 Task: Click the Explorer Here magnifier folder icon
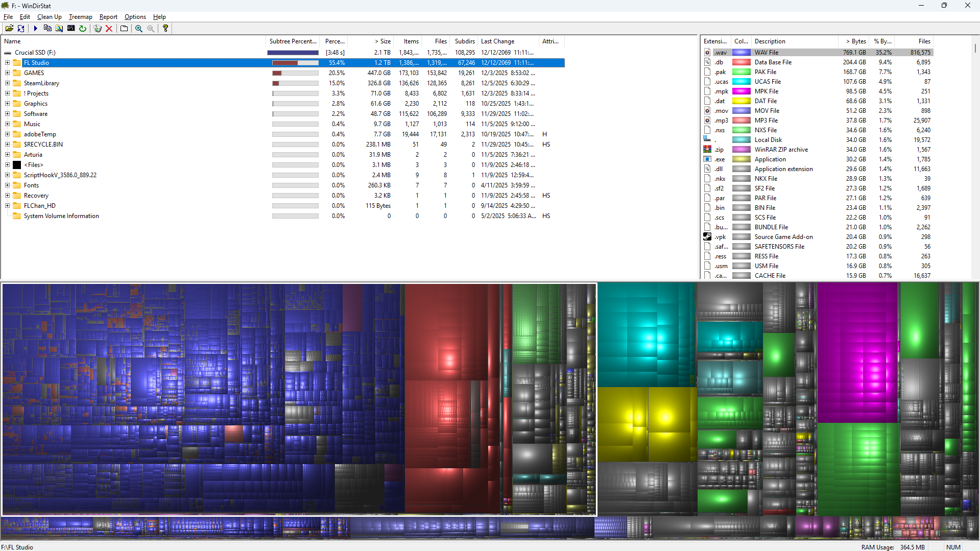[59, 29]
